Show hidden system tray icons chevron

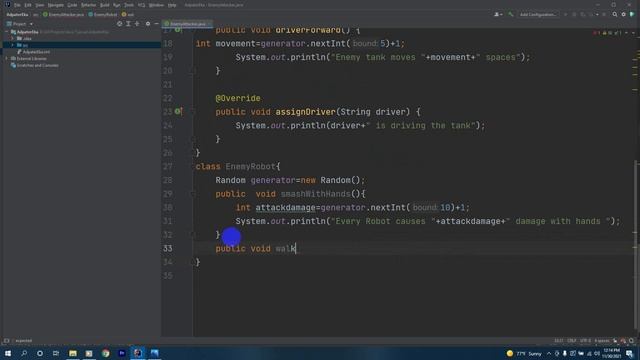coord(549,353)
